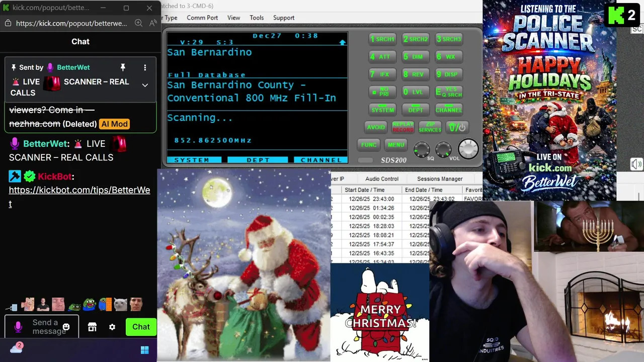Toggle priority with the NO PRI key
The height and width of the screenshot is (362, 644).
tap(382, 92)
